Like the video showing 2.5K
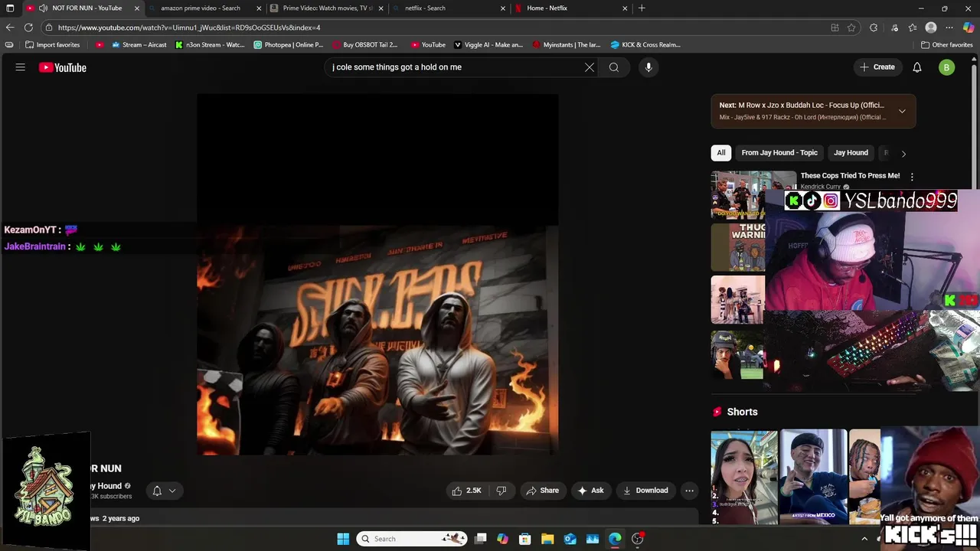 pyautogui.click(x=466, y=491)
